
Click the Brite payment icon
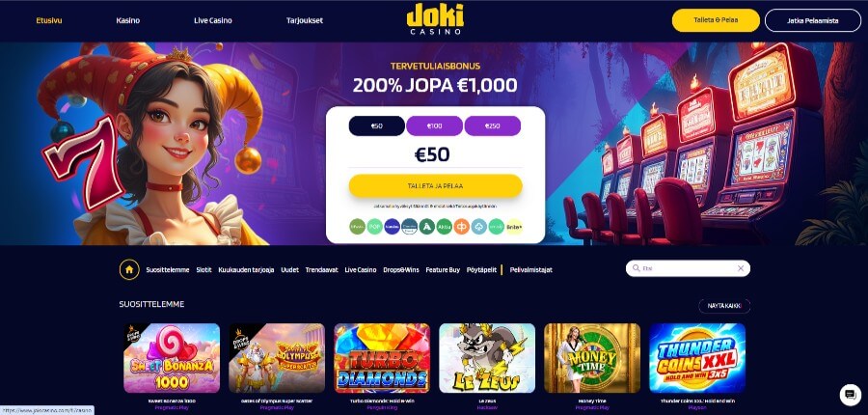click(x=514, y=226)
